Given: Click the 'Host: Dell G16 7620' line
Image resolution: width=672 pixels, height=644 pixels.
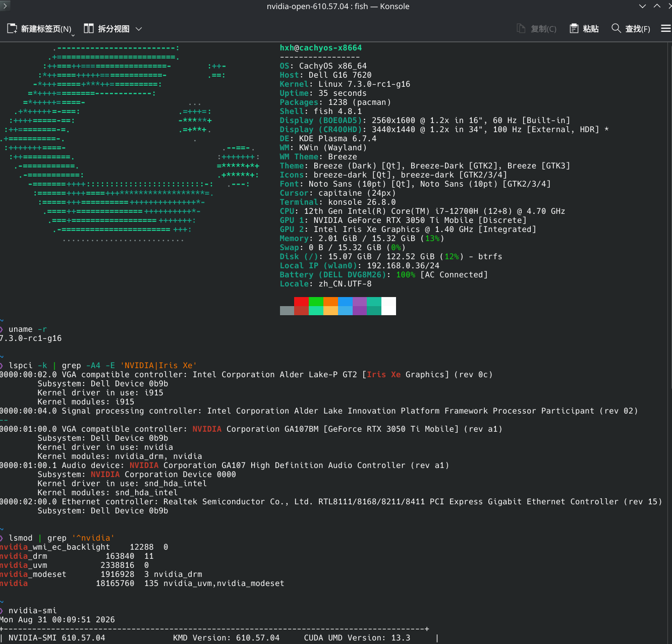Looking at the screenshot, I should point(326,75).
